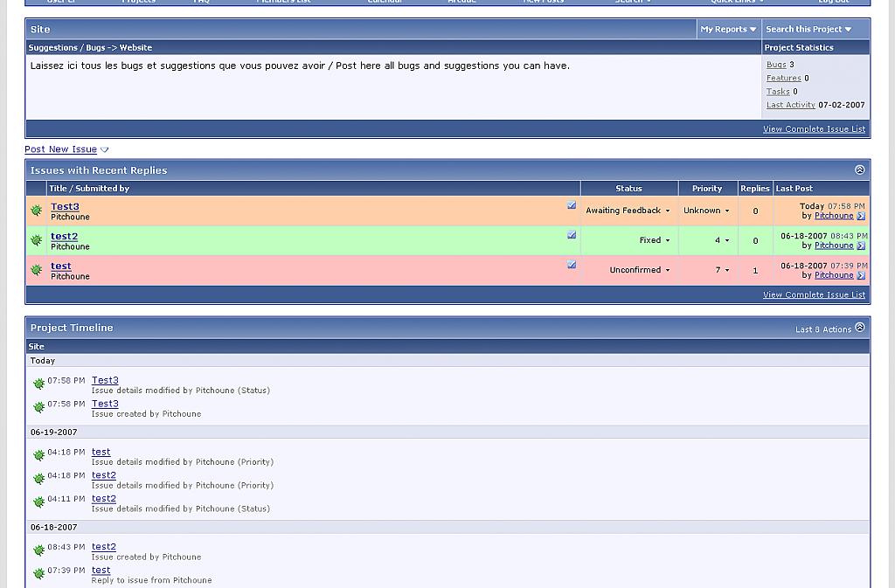Click go-to-last-post arrow for the 'test' issue
Viewport: 895px width, 588px height.
(x=861, y=275)
